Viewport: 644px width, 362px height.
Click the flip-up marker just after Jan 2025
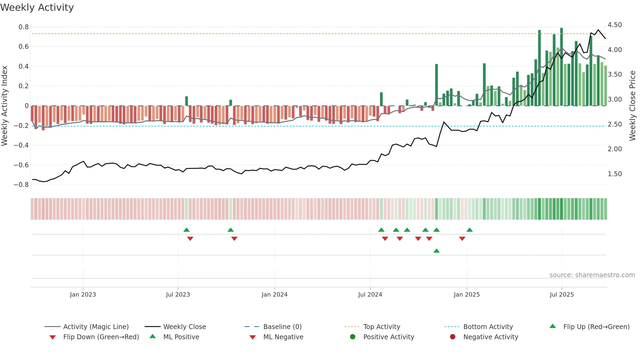(x=470, y=230)
